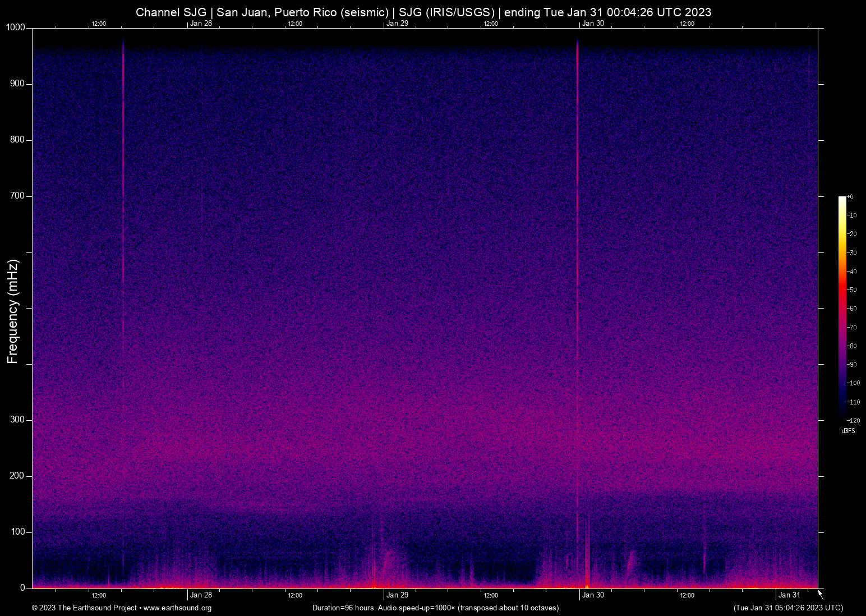The width and height of the screenshot is (866, 616).
Task: Click the 300 frequency tick label
Action: 17,419
